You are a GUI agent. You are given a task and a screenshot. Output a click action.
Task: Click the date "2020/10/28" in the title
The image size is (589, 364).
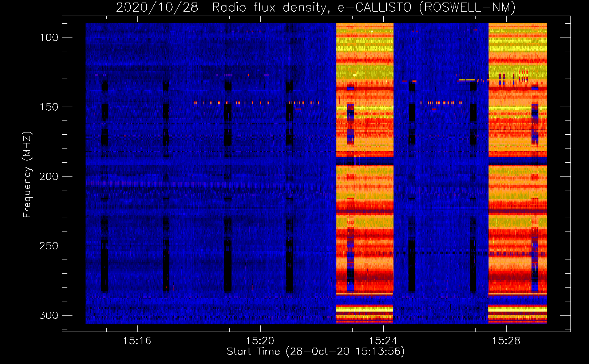pyautogui.click(x=157, y=7)
